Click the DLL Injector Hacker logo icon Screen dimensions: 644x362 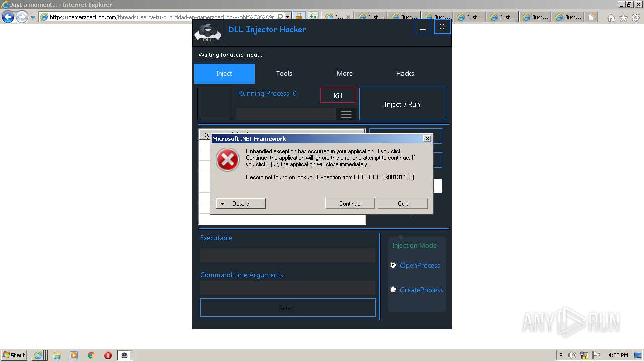(x=208, y=33)
